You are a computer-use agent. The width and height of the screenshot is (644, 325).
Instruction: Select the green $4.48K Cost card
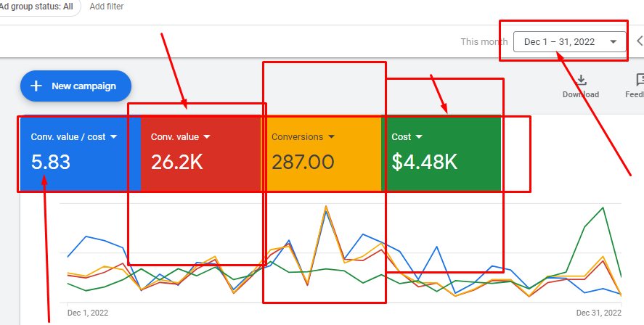coord(441,154)
